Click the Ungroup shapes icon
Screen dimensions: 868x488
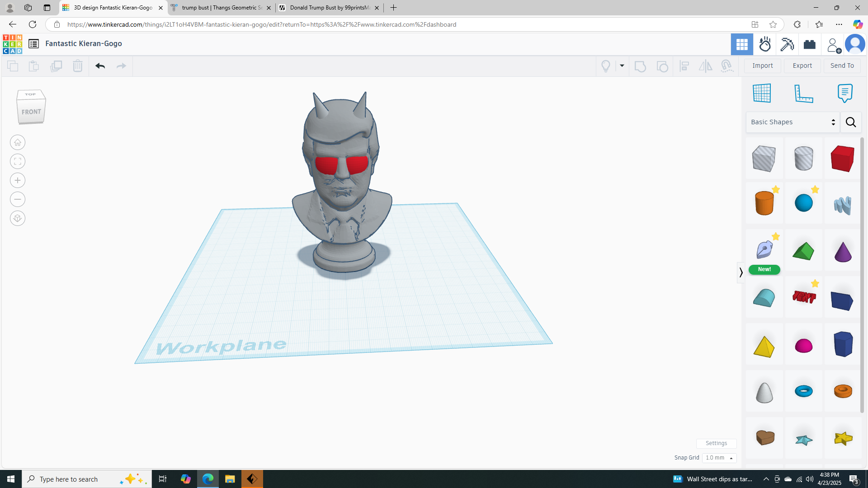662,66
